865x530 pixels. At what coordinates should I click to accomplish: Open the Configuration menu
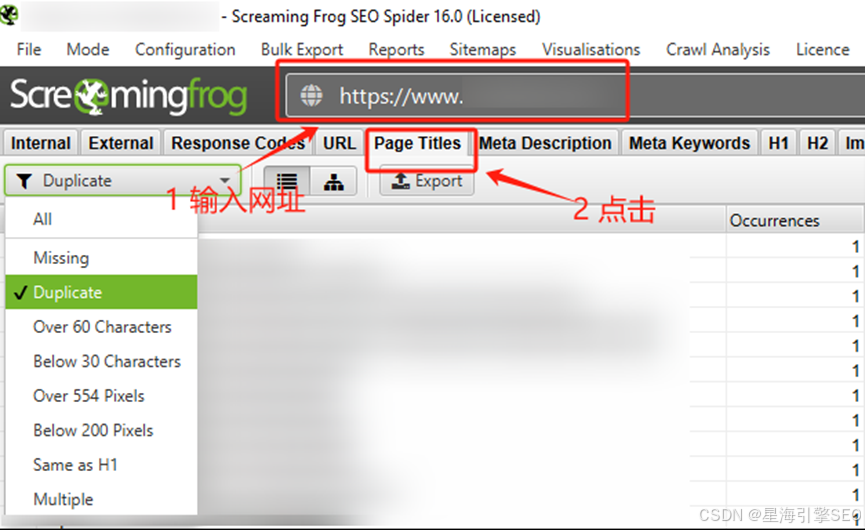tap(185, 50)
